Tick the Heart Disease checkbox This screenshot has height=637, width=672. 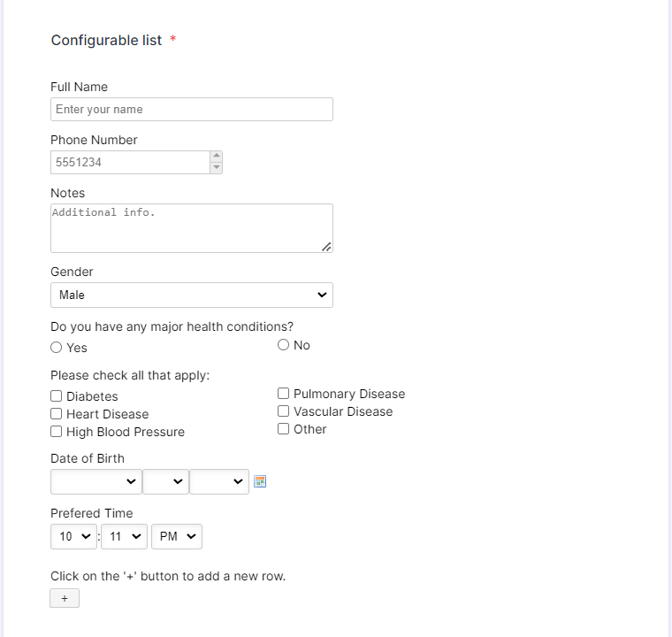pos(57,414)
